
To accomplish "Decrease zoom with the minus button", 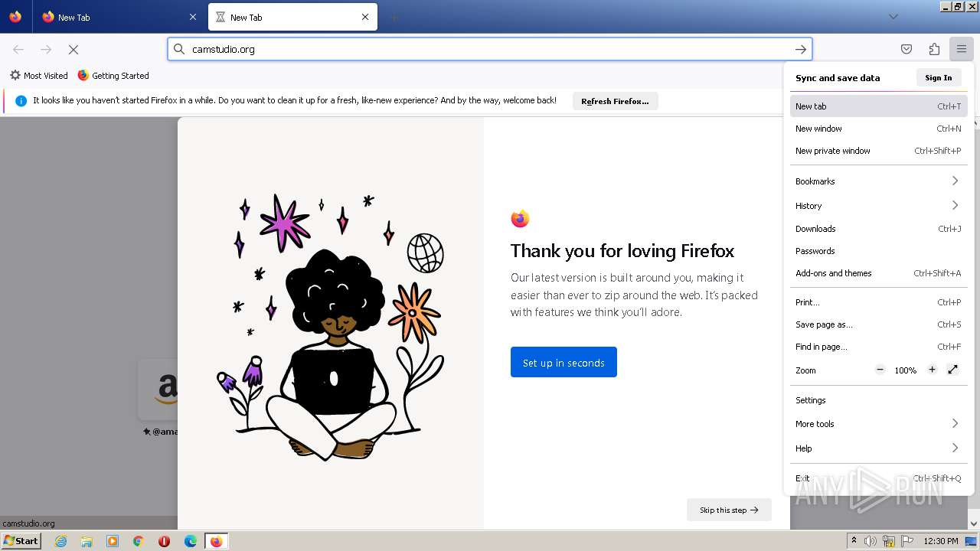I will coord(880,370).
